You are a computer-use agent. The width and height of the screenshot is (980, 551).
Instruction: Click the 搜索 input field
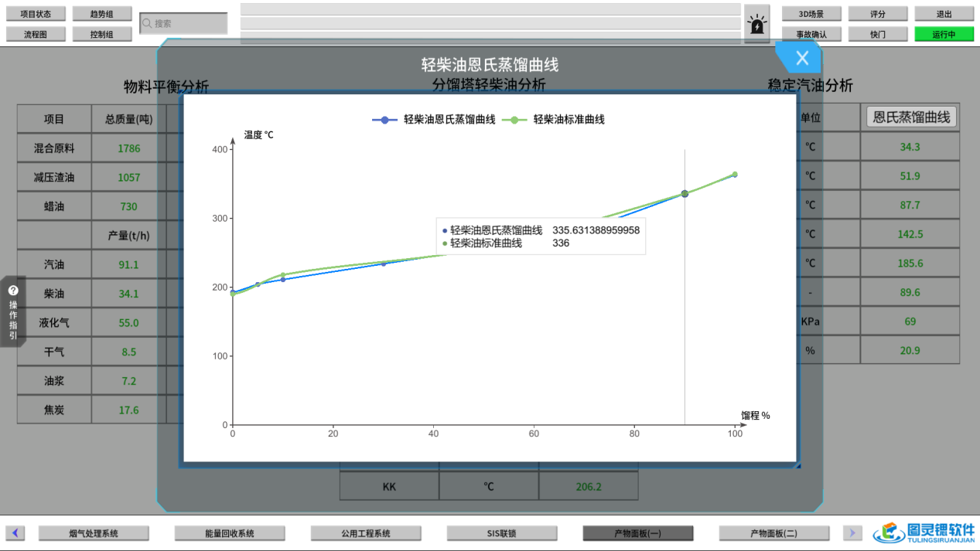pyautogui.click(x=190, y=24)
